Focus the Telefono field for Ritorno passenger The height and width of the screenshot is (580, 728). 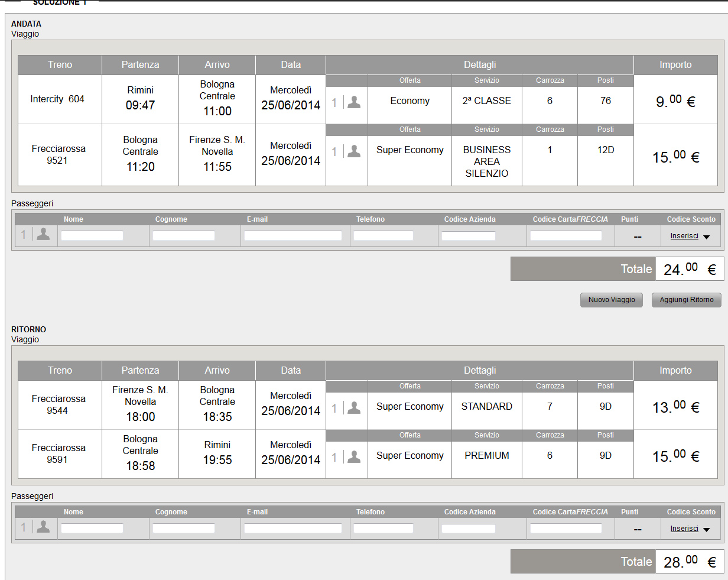(383, 528)
